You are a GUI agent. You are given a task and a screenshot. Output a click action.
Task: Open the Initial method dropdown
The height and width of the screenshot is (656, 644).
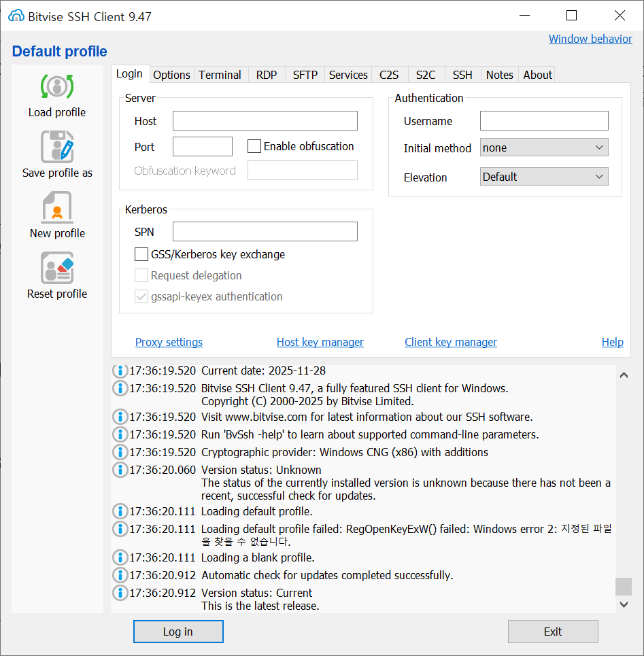[x=543, y=148]
